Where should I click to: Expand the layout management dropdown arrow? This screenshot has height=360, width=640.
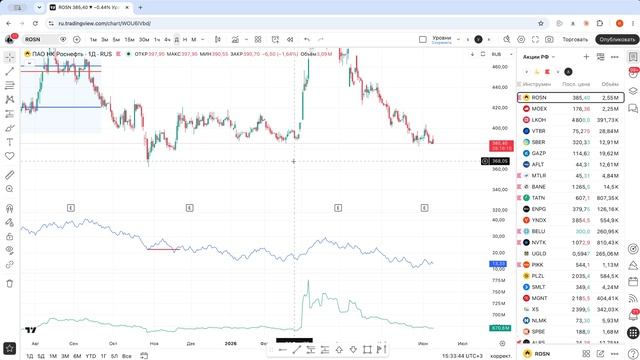click(x=458, y=40)
